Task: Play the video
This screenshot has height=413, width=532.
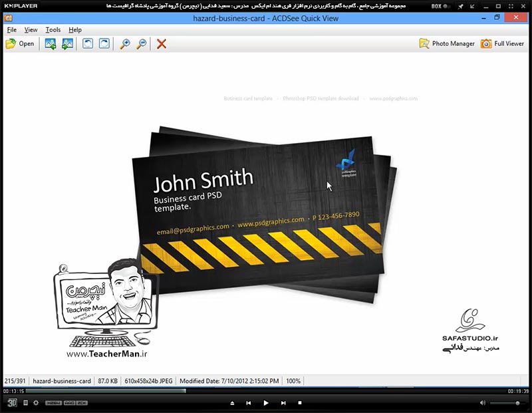Action: 265,403
